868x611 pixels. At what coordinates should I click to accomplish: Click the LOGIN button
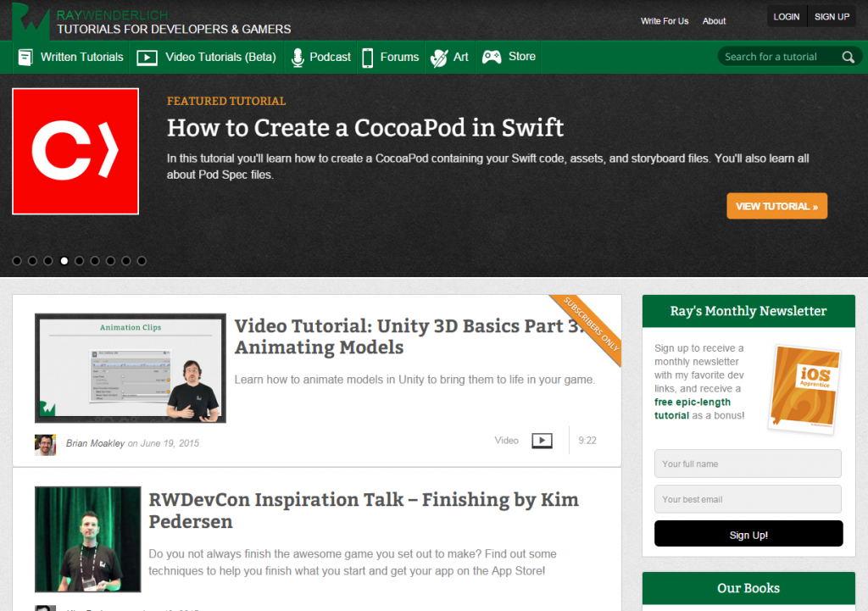coord(787,17)
